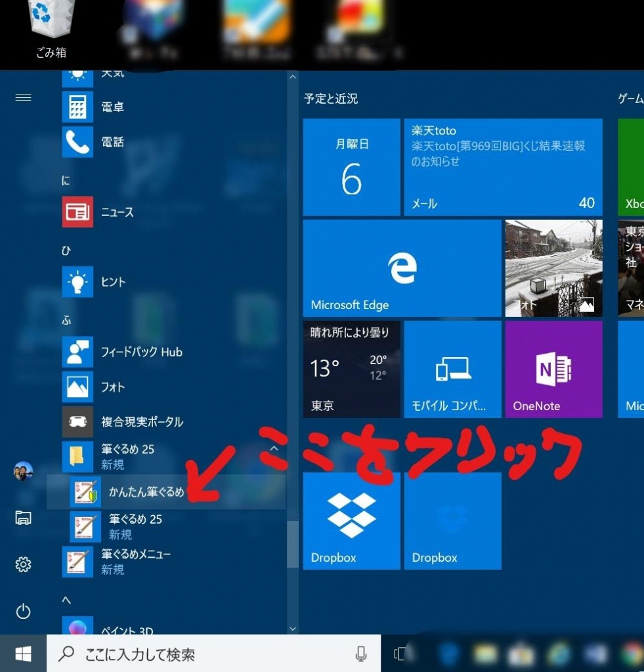Open the weather tile for 東京
Viewport: 644px width, 672px height.
352,369
